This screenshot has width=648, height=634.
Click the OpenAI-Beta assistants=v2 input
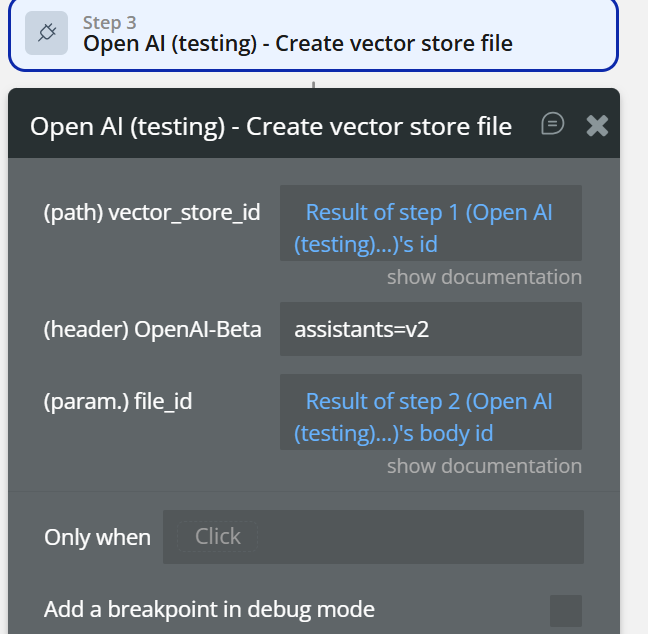coord(430,329)
